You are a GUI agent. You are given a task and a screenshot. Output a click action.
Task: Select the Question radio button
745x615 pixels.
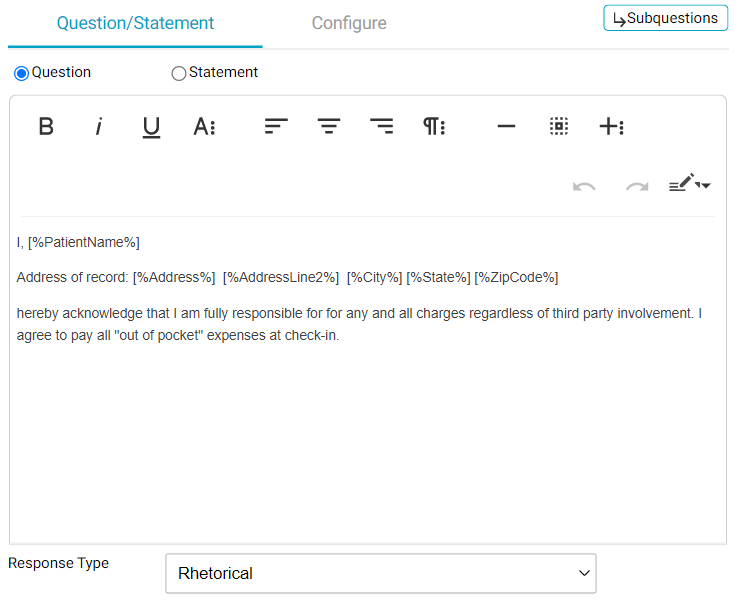coord(21,73)
